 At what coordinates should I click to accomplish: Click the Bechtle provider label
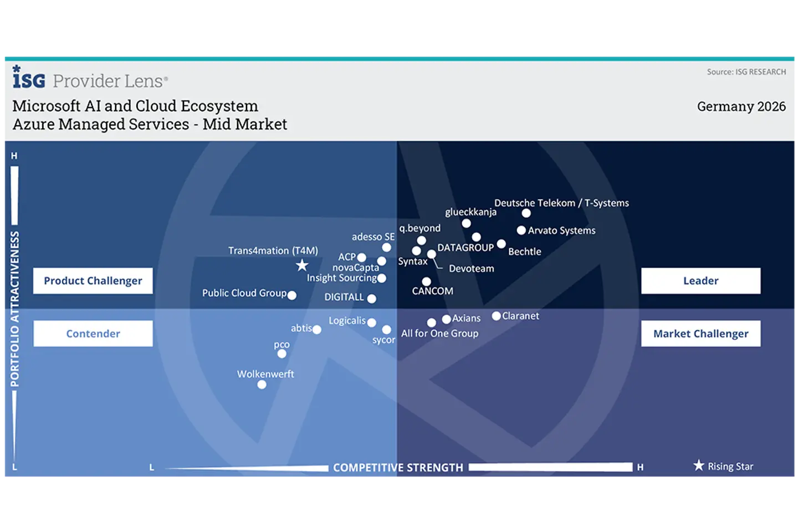525,252
